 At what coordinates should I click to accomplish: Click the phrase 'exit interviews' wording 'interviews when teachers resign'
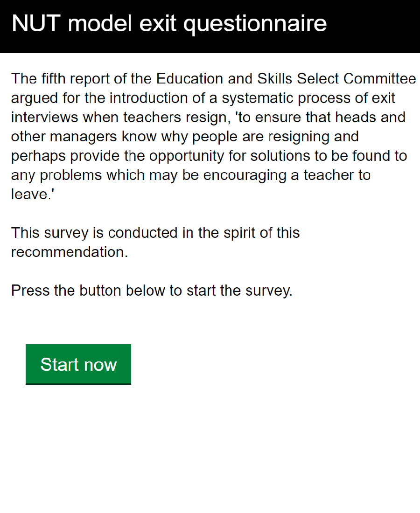pos(119,118)
